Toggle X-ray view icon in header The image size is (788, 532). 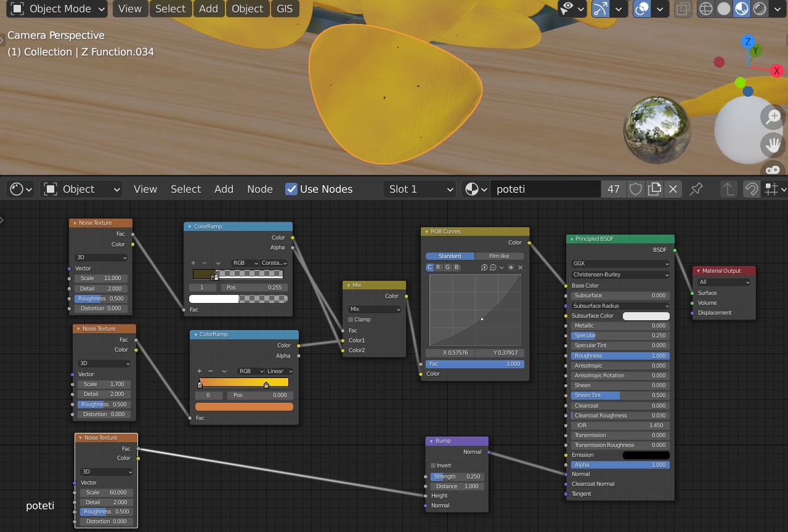[x=682, y=9]
